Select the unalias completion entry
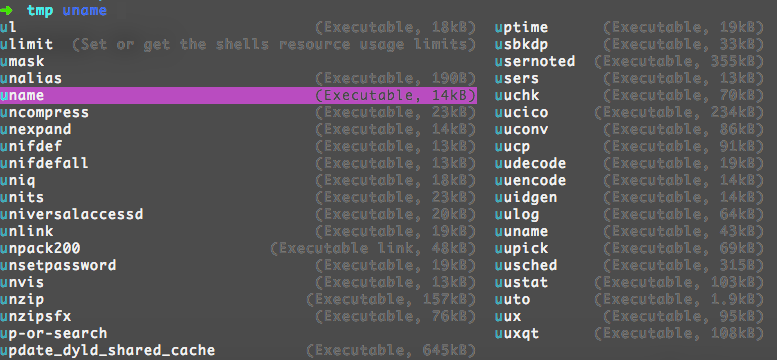 tap(238, 78)
